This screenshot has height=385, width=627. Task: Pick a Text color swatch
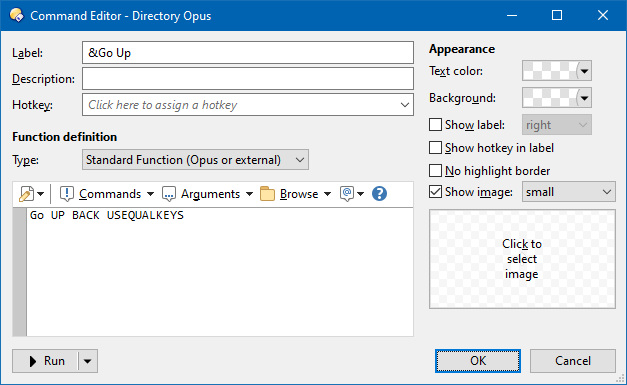(557, 71)
